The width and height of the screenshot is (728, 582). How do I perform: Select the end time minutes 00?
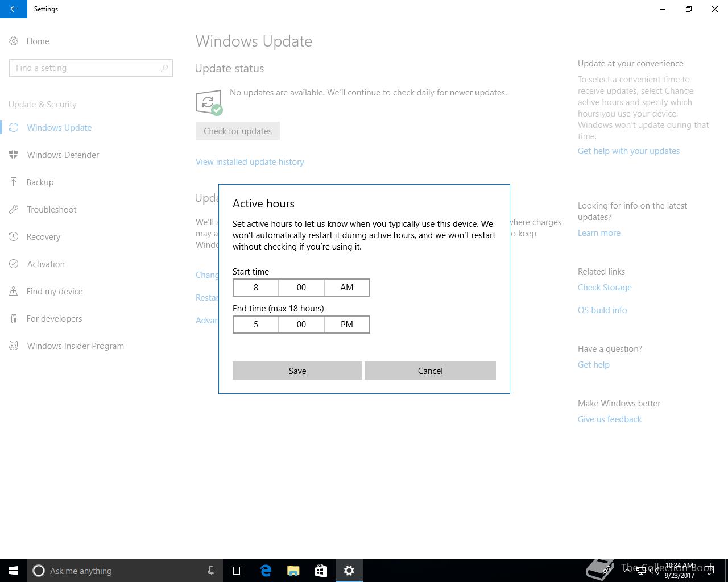[x=301, y=325]
